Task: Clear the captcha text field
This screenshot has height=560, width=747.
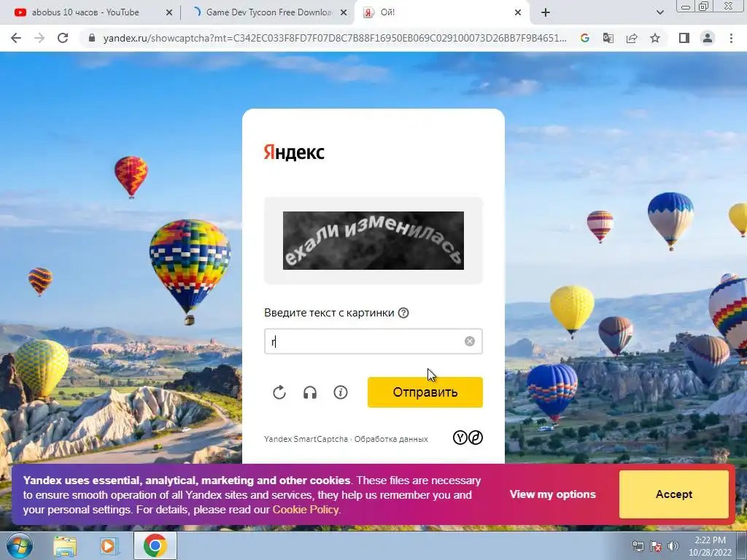Action: 470,341
